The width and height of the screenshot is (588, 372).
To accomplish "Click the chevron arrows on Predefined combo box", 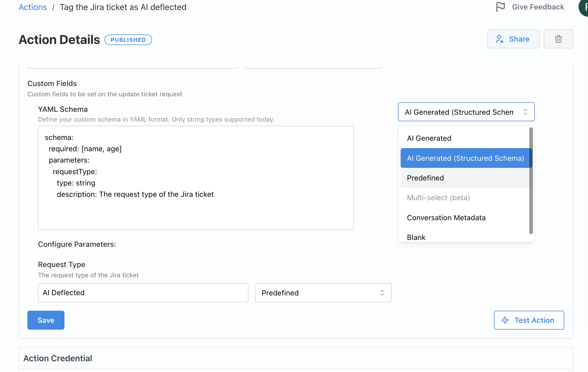I will point(382,293).
